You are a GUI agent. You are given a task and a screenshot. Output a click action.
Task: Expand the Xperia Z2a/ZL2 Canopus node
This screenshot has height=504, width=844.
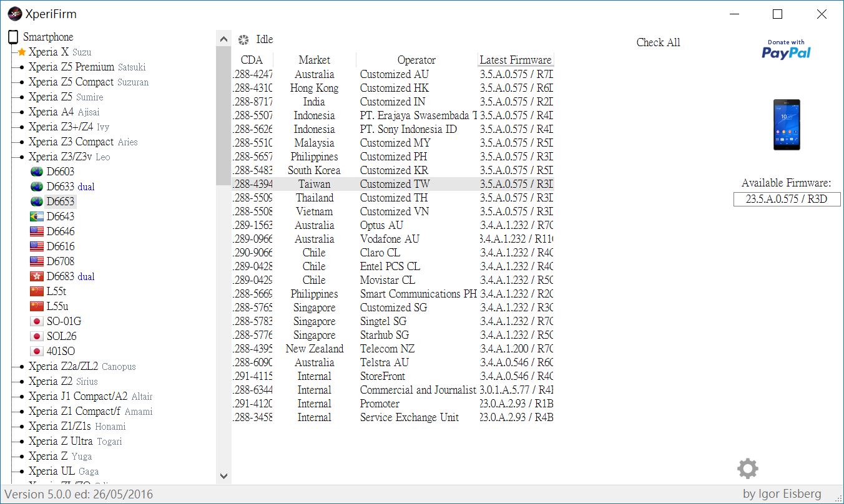point(22,367)
